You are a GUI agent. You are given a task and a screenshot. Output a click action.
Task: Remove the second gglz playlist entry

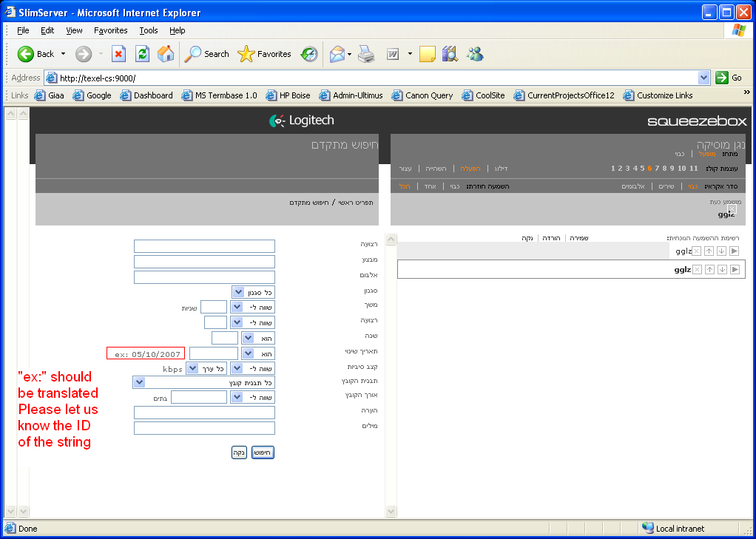point(697,270)
